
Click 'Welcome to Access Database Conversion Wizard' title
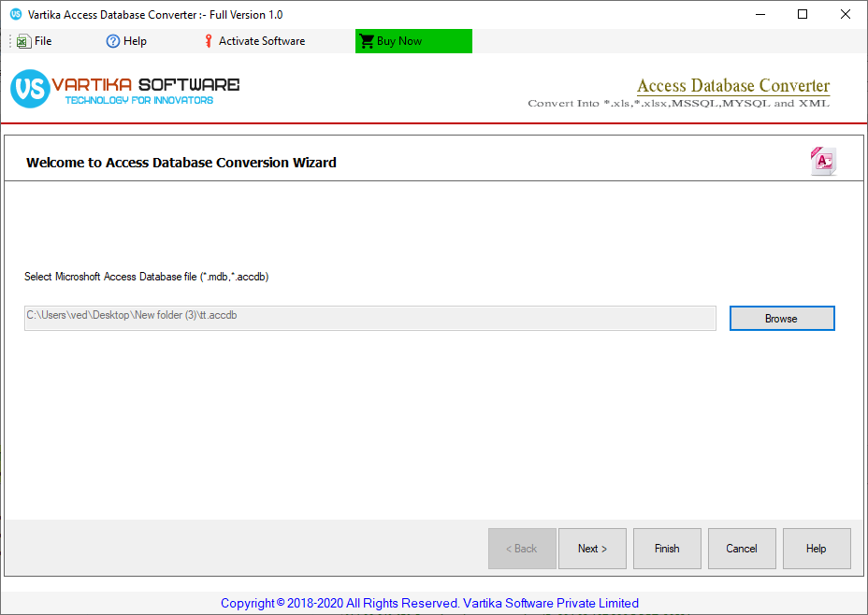[181, 163]
